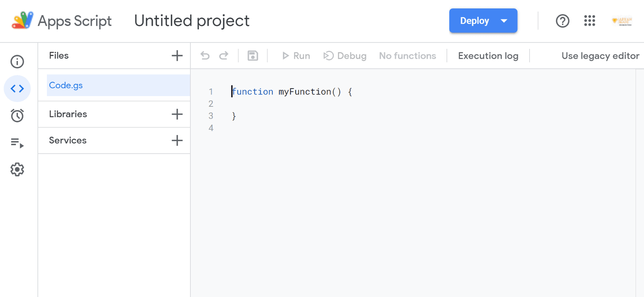Click line number 2 in the gutter
Image resolution: width=644 pixels, height=297 pixels.
coord(211,104)
